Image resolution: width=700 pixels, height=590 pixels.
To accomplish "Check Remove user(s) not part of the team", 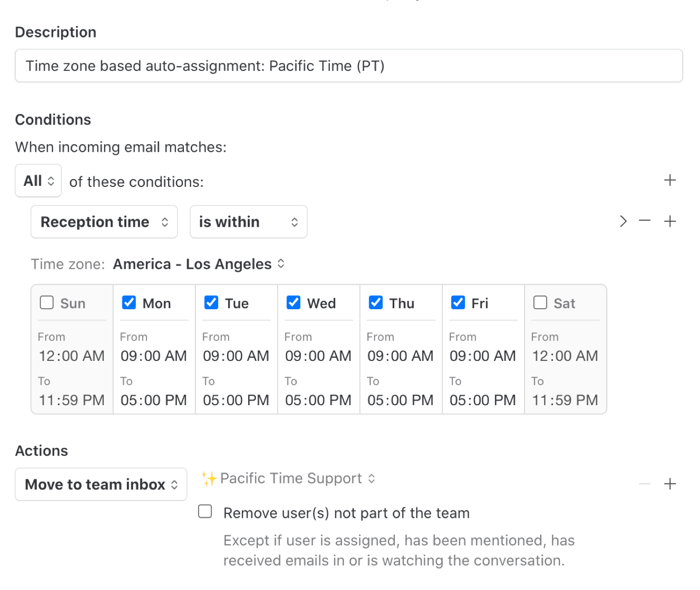I will (205, 512).
